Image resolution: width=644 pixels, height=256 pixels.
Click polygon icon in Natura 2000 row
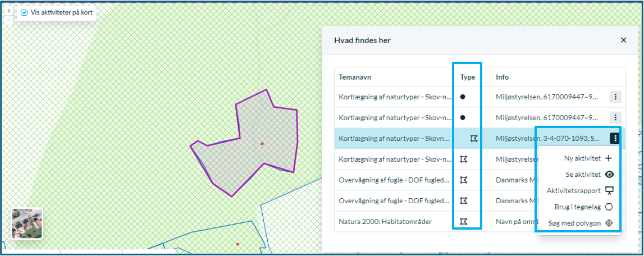pyautogui.click(x=464, y=222)
